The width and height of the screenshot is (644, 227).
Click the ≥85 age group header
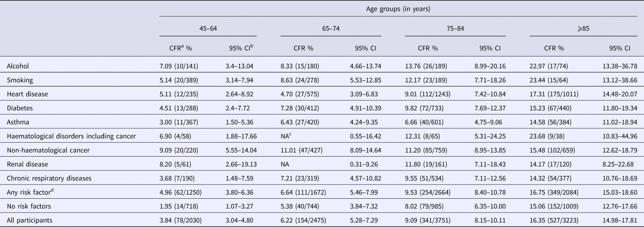(x=580, y=28)
